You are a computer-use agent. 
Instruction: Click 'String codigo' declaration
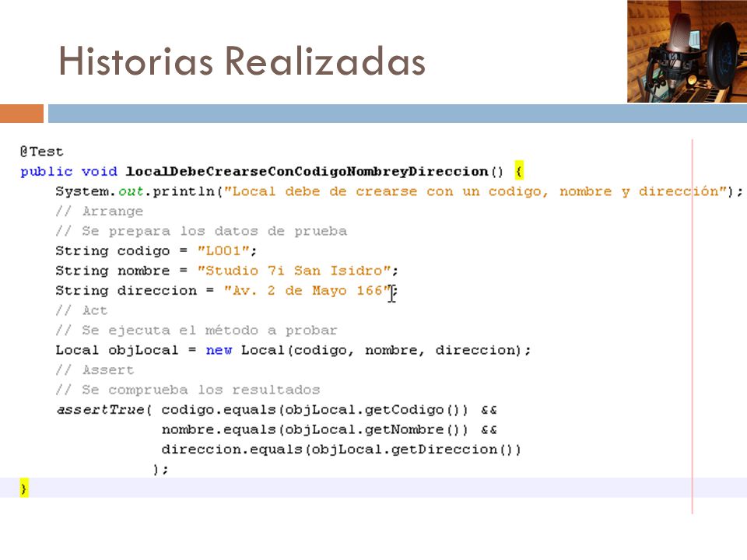pos(112,250)
